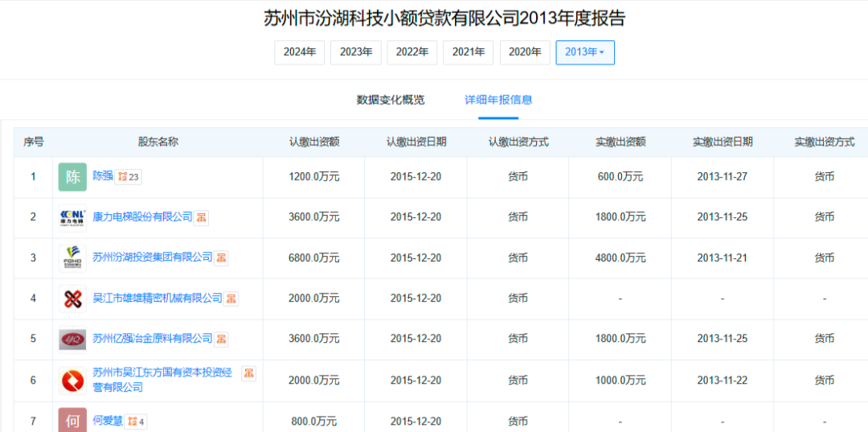Select the 1200.0万元 subscribed amount cell
The height and width of the screenshot is (432, 868).
[314, 177]
